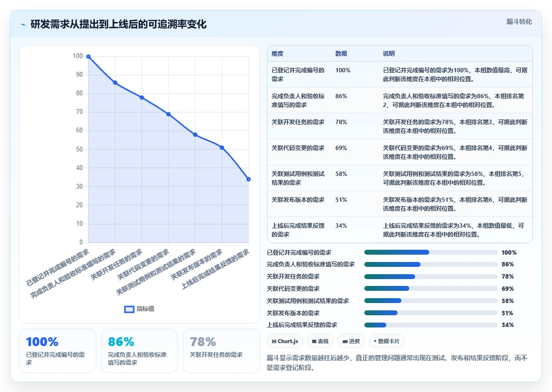Click the 数据卡片 sparkle icon
Image resolution: width=552 pixels, height=392 pixels.
coord(375,341)
